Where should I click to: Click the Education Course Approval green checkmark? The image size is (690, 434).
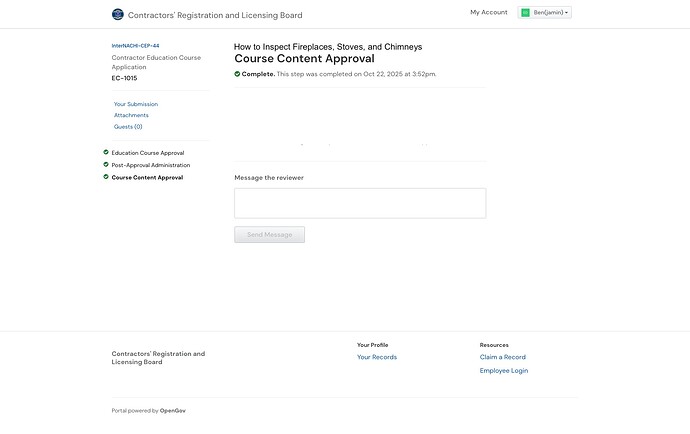[106, 153]
